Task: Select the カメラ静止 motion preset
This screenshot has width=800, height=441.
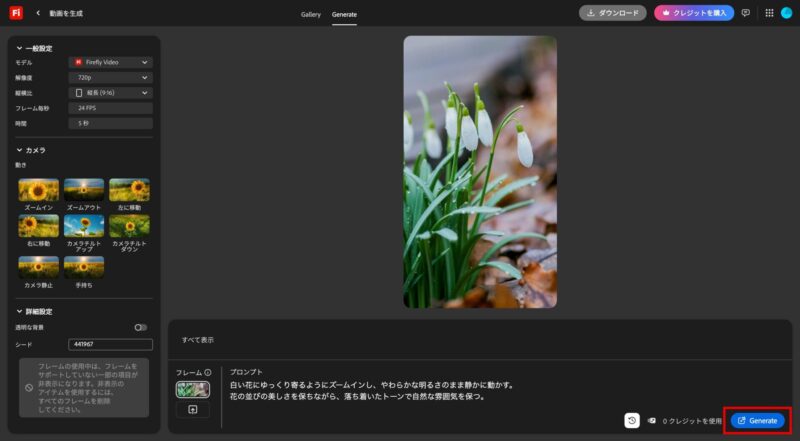Action: 39,266
